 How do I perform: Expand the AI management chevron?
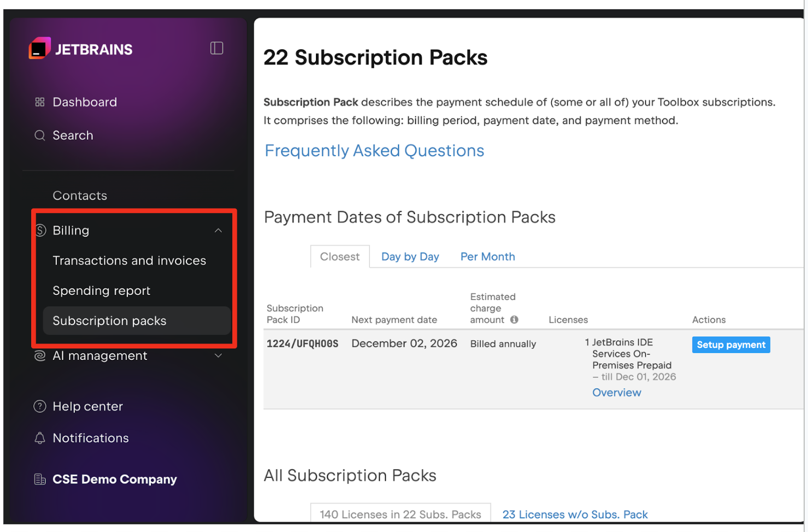point(218,356)
